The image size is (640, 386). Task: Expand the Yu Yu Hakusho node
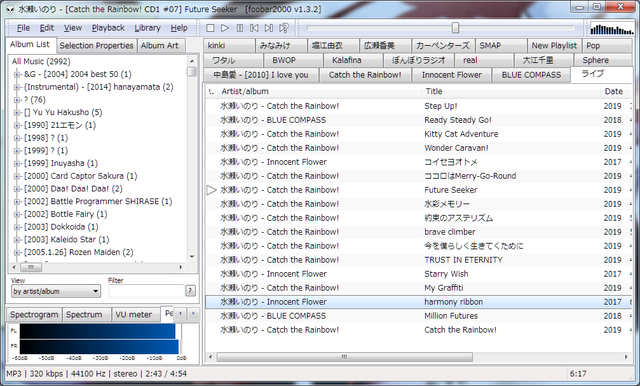click(x=17, y=112)
